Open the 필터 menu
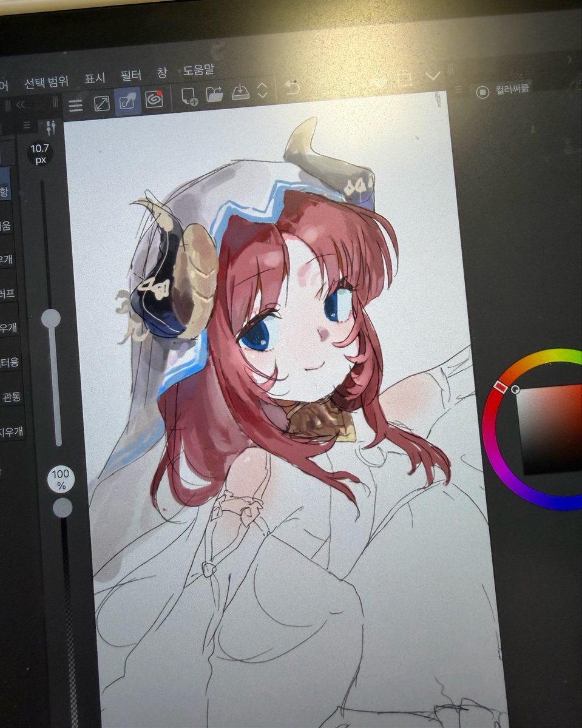582x728 pixels. (x=131, y=76)
